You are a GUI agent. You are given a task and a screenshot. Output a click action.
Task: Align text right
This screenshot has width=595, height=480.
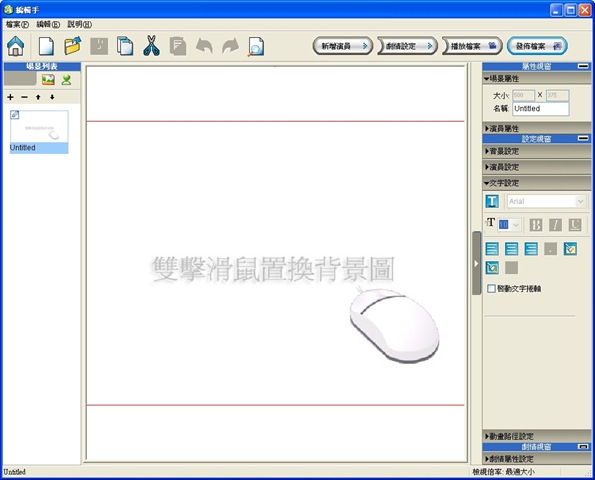(x=531, y=249)
